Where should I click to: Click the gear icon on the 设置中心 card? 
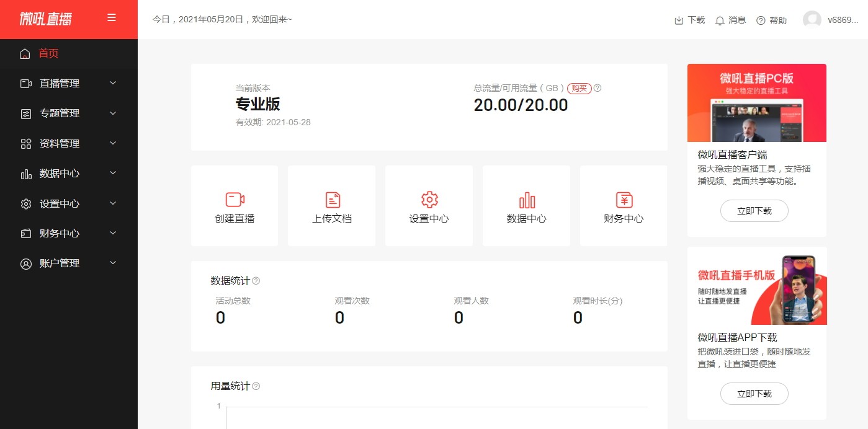coord(429,200)
